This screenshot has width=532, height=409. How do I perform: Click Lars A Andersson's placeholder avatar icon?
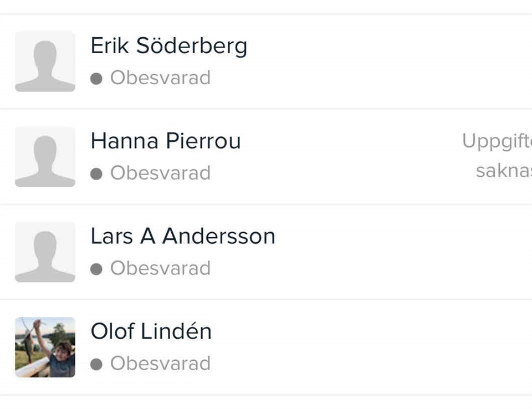tap(45, 252)
